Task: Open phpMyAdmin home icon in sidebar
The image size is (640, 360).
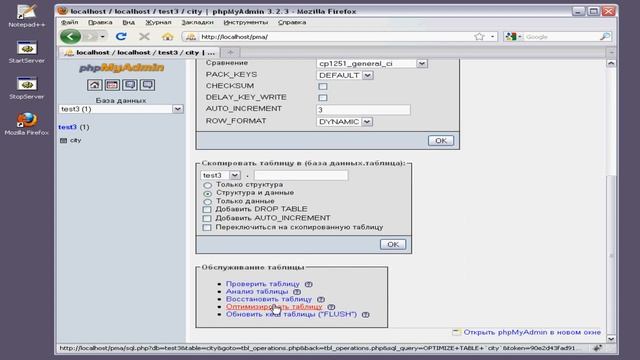Action: click(94, 85)
